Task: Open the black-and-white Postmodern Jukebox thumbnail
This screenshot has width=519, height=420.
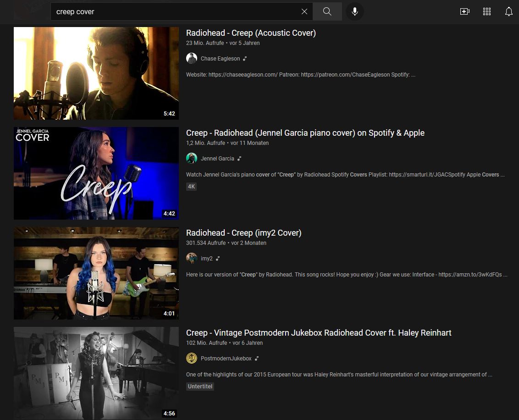Action: pyautogui.click(x=96, y=373)
